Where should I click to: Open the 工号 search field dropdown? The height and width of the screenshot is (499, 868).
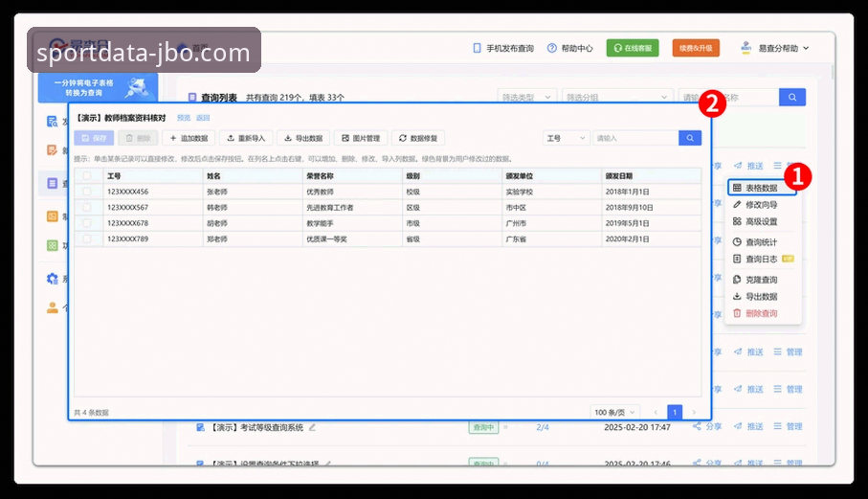pyautogui.click(x=567, y=138)
